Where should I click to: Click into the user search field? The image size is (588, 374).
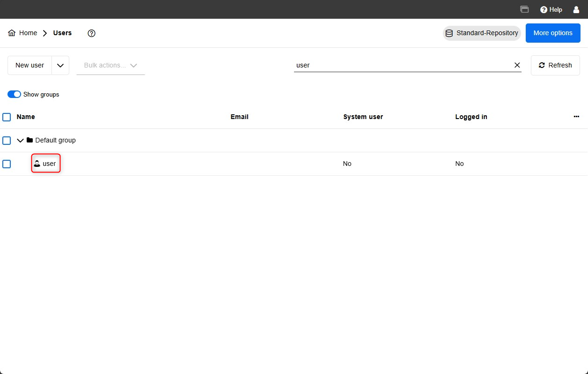(402, 65)
